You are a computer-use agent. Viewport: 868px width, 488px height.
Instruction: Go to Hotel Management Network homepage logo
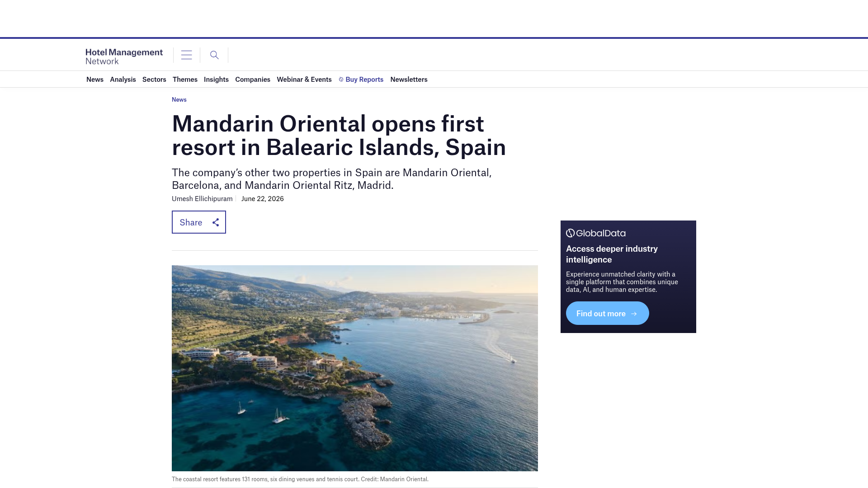pyautogui.click(x=124, y=56)
